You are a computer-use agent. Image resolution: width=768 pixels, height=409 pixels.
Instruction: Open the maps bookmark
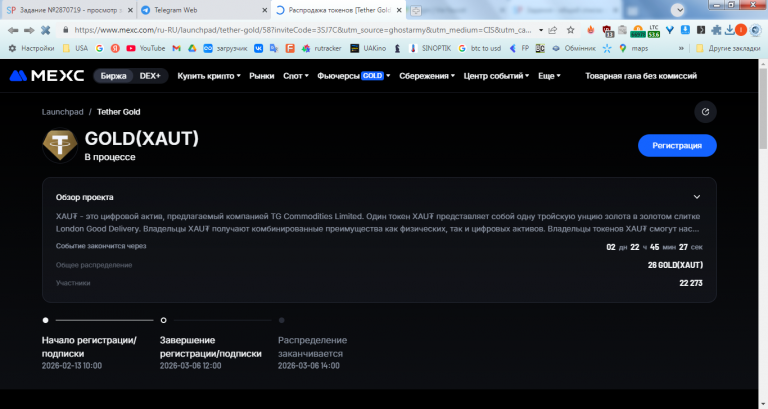pos(633,48)
